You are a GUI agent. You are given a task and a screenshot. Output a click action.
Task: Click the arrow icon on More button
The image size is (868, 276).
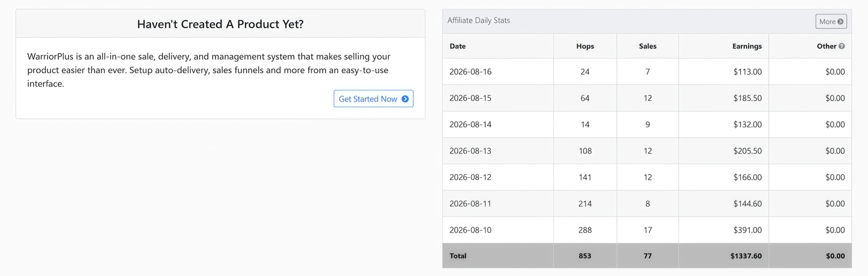click(840, 22)
